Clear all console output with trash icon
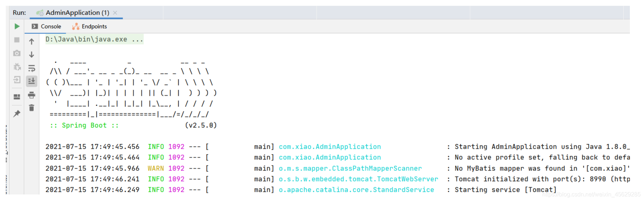644x201 pixels. point(31,108)
